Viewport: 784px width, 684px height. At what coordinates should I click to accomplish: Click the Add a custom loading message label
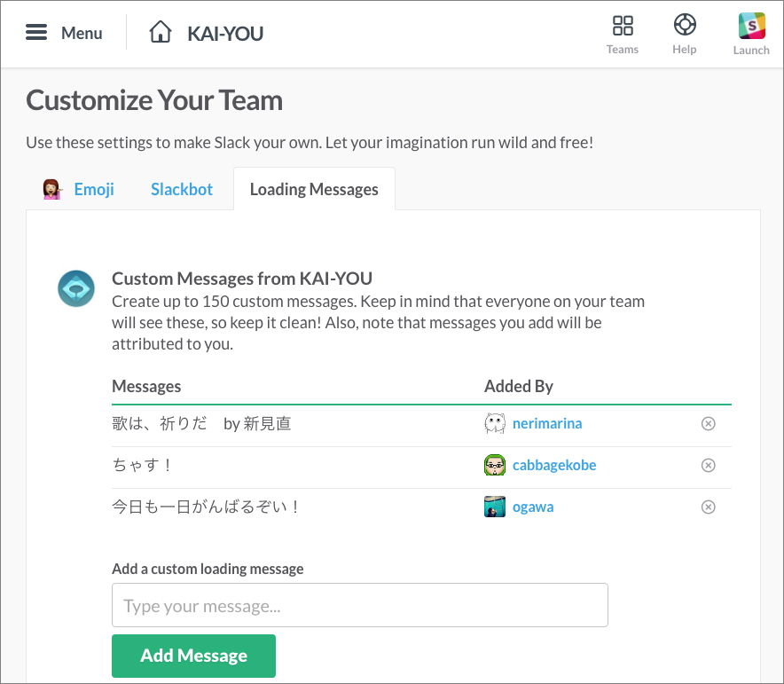(x=208, y=569)
